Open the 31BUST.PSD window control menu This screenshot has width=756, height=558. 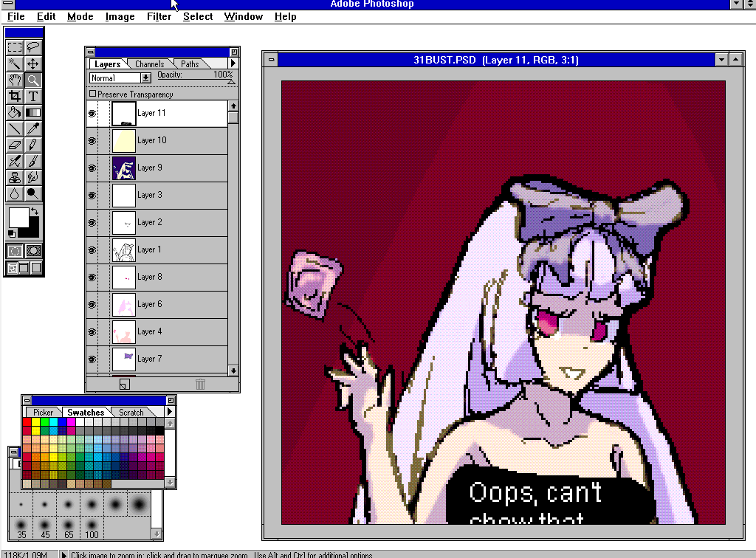coord(272,60)
